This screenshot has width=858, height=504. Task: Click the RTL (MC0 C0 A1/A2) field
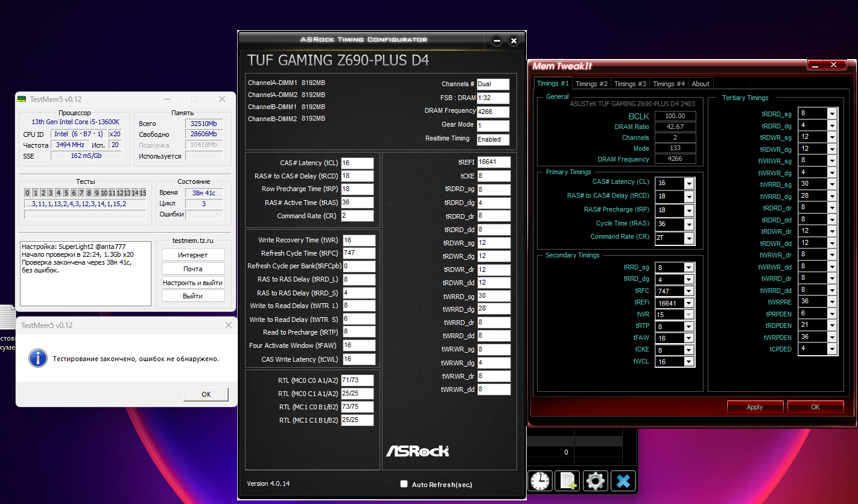coord(357,380)
